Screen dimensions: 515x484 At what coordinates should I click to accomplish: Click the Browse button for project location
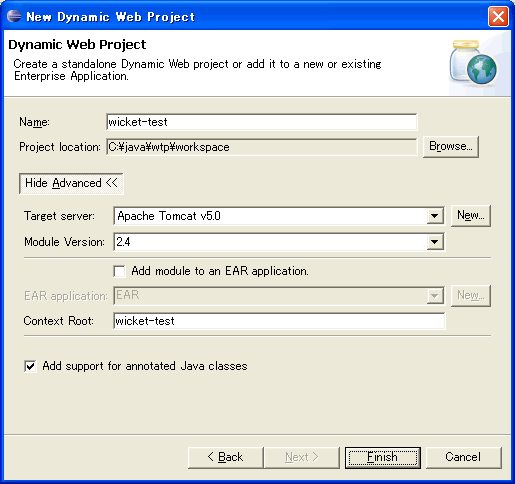(x=451, y=146)
